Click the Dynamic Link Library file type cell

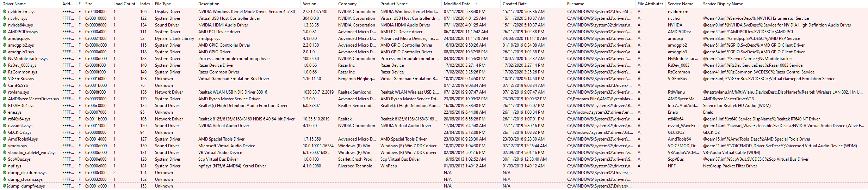click(174, 38)
